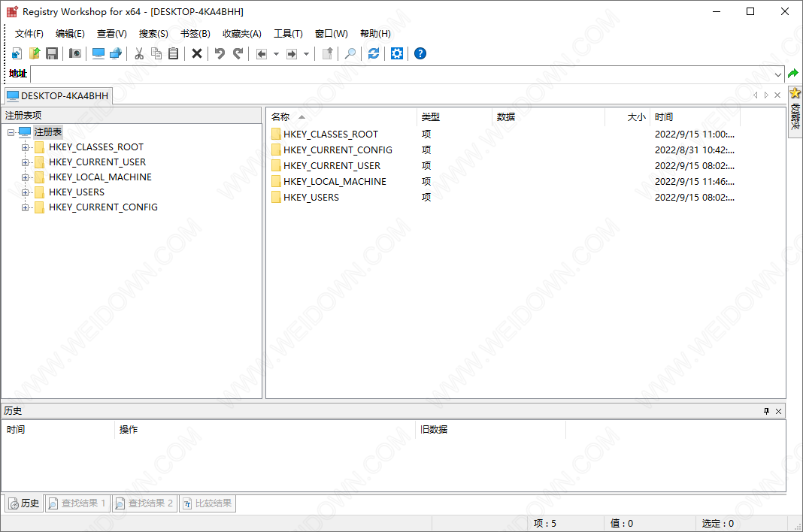Image resolution: width=803 pixels, height=532 pixels.
Task: Select the 注册表 root tree item
Action: (47, 132)
